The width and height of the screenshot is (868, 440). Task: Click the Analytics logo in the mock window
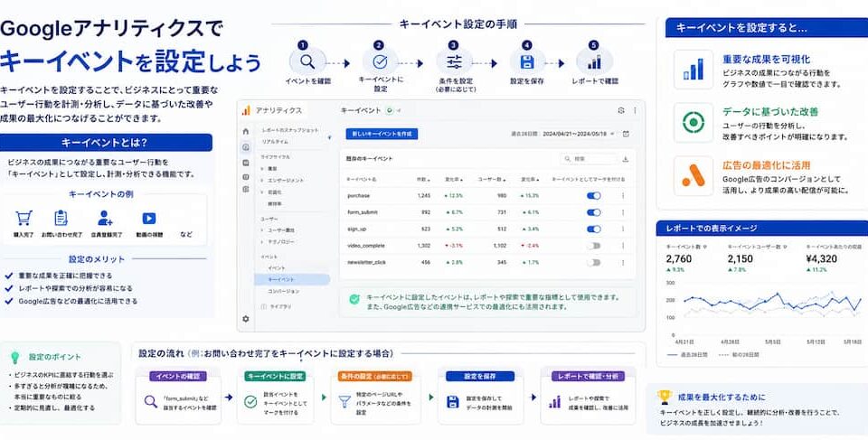tap(246, 111)
